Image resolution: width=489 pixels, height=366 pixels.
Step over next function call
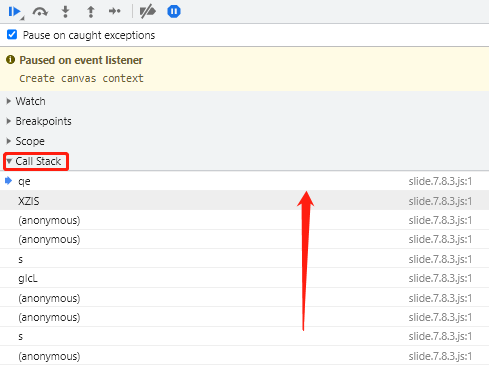[40, 12]
